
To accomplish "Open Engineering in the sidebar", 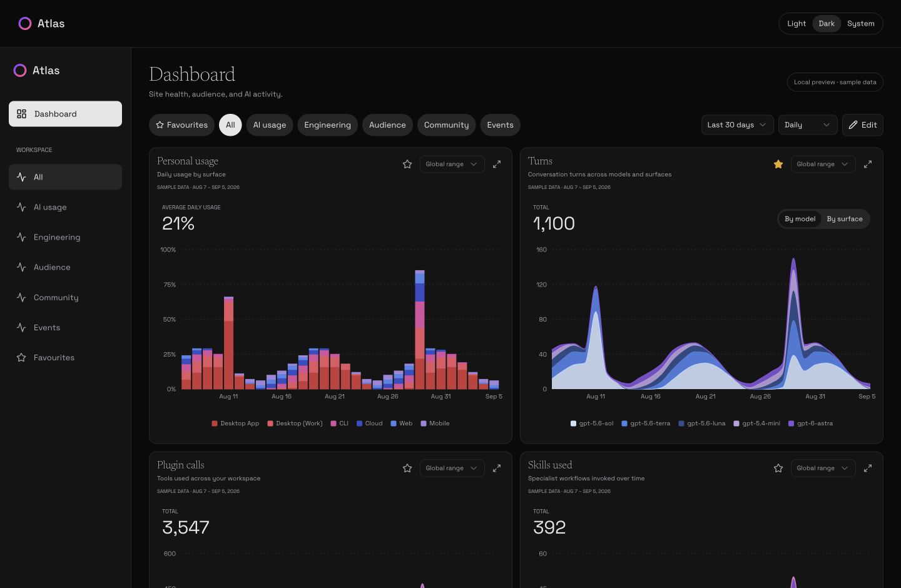I will click(65, 237).
